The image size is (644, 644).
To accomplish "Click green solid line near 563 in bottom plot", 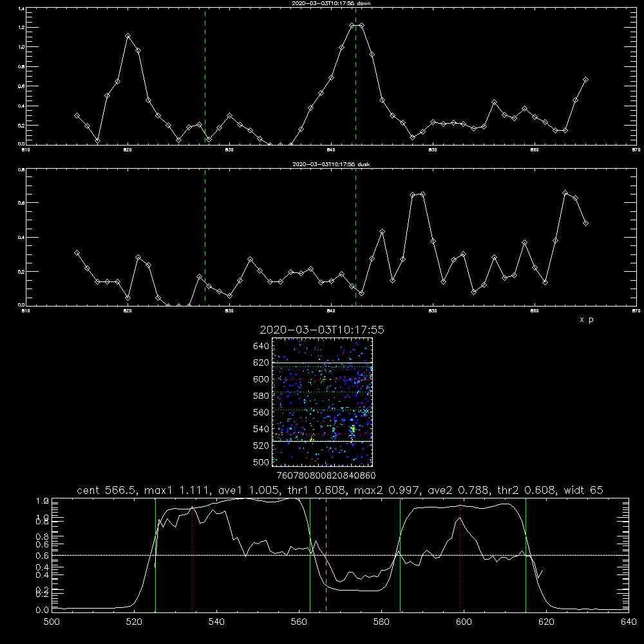I will coord(310,554).
